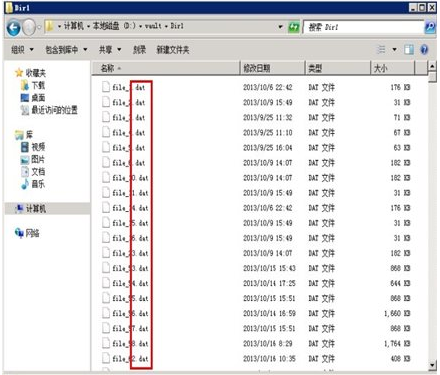Open the view options dropdown arrow
This screenshot has height=375, width=440.
[394, 50]
